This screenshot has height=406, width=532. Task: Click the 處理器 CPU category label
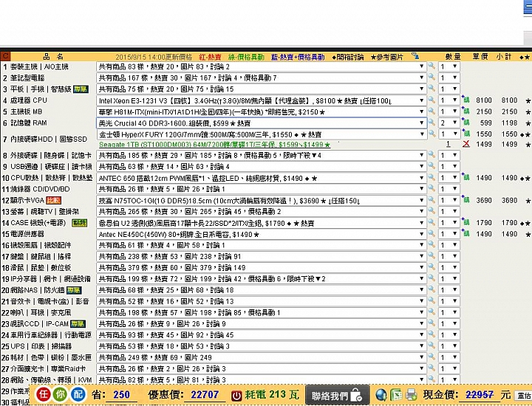29,100
